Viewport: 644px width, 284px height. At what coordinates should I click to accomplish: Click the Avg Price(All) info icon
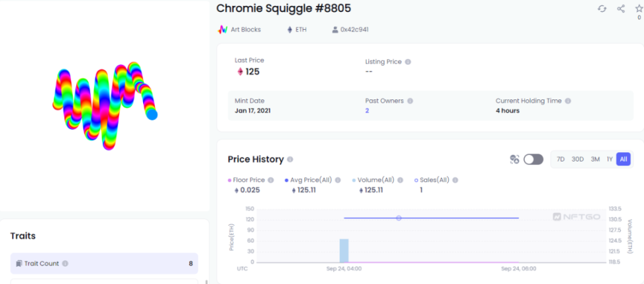pos(338,180)
